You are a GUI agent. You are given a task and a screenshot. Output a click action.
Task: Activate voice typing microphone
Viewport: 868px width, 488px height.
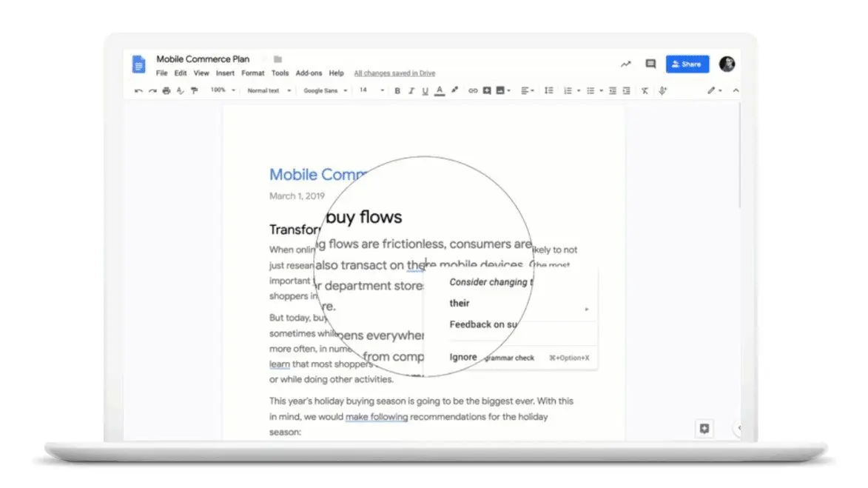[663, 90]
